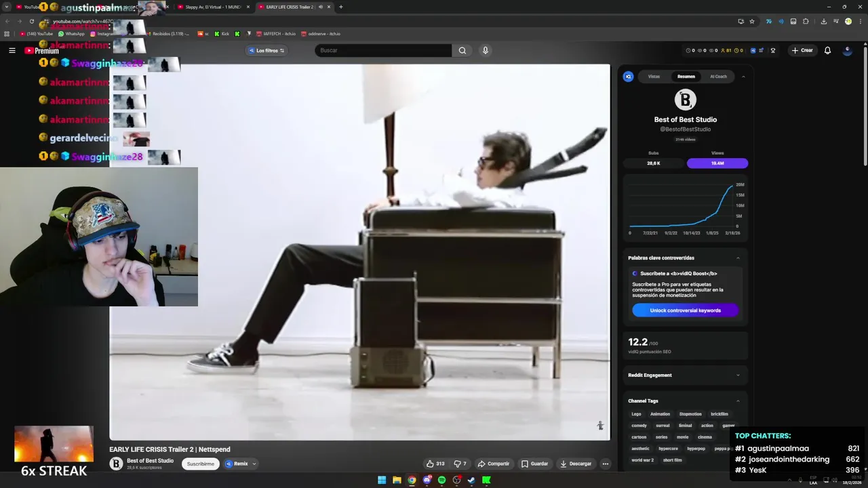This screenshot has height=488, width=868.
Task: Click the @BestofBestStudio channel handle
Action: [686, 129]
